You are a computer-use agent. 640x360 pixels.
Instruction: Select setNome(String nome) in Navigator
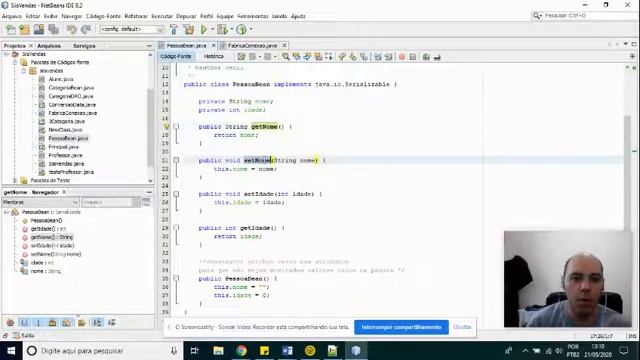point(56,254)
